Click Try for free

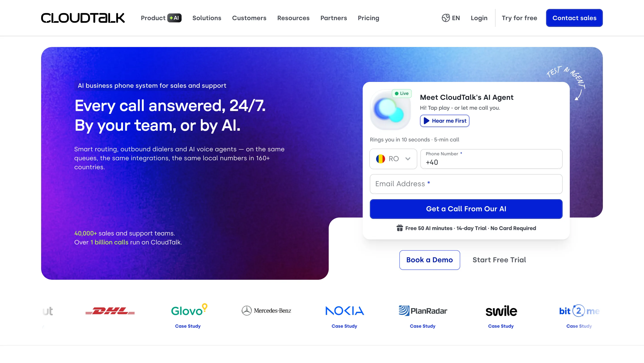(519, 18)
